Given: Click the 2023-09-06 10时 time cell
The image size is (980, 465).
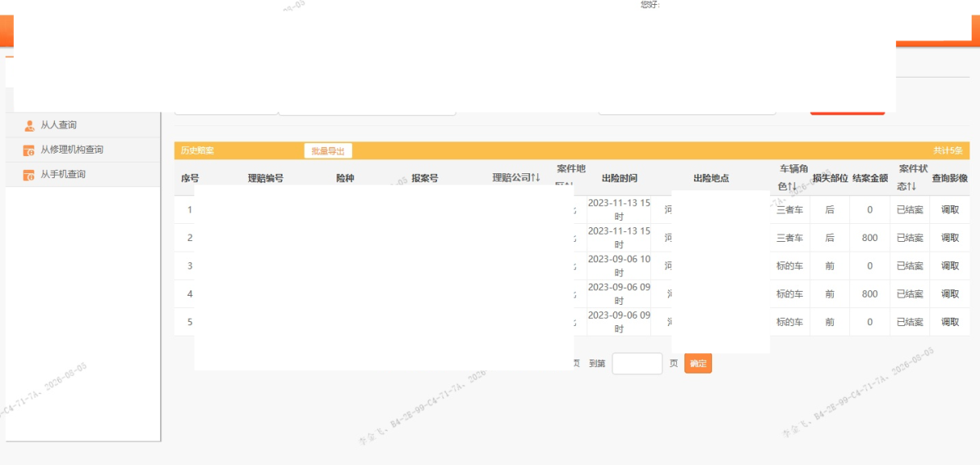Looking at the screenshot, I should [x=619, y=266].
